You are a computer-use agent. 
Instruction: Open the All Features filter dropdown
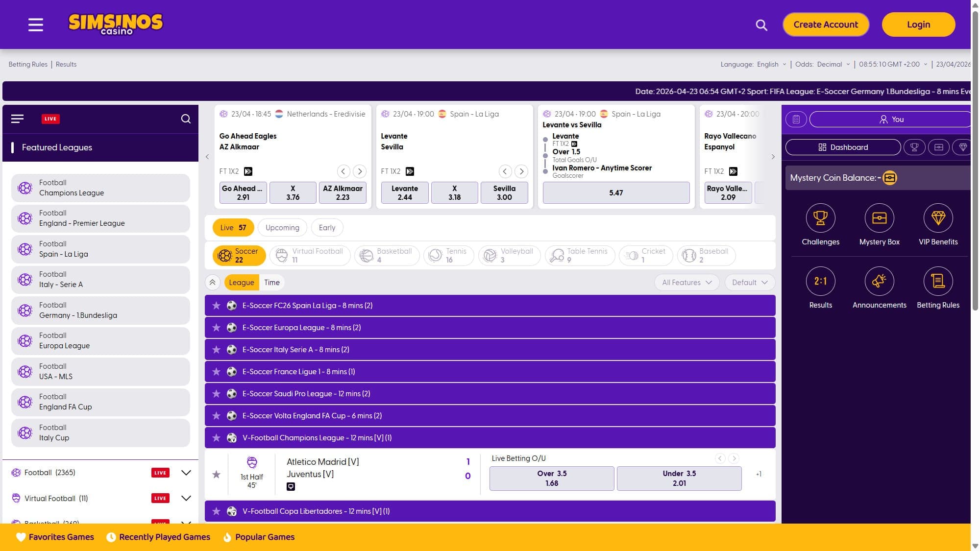point(686,283)
